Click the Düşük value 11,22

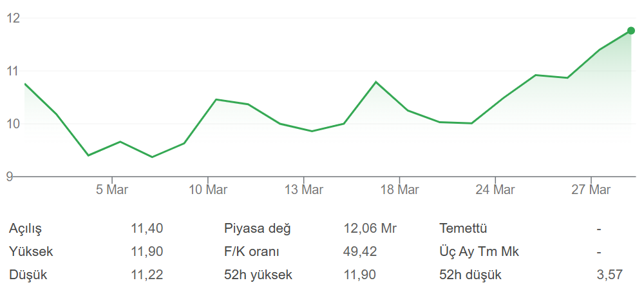(147, 275)
